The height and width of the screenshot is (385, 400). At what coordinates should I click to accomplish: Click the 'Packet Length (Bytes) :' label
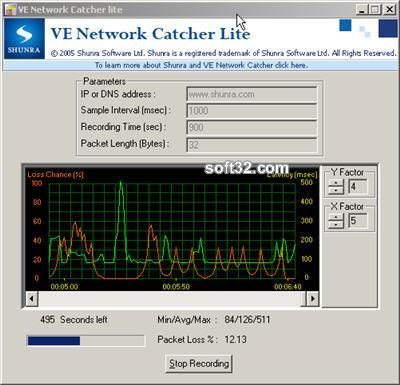pyautogui.click(x=125, y=144)
